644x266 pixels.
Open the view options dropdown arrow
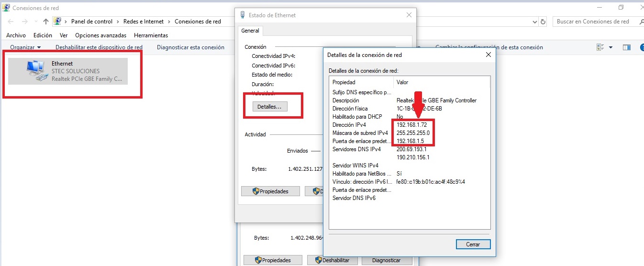(611, 47)
